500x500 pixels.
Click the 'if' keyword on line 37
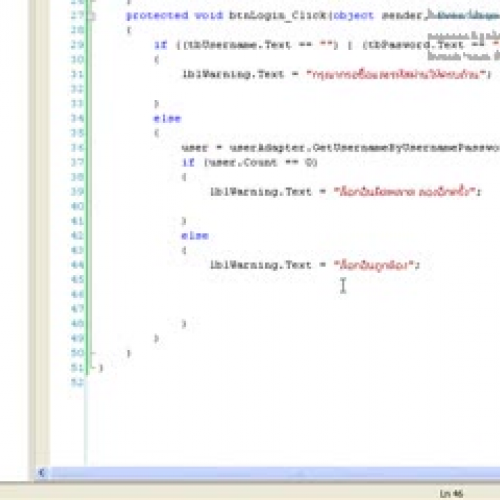[x=188, y=162]
